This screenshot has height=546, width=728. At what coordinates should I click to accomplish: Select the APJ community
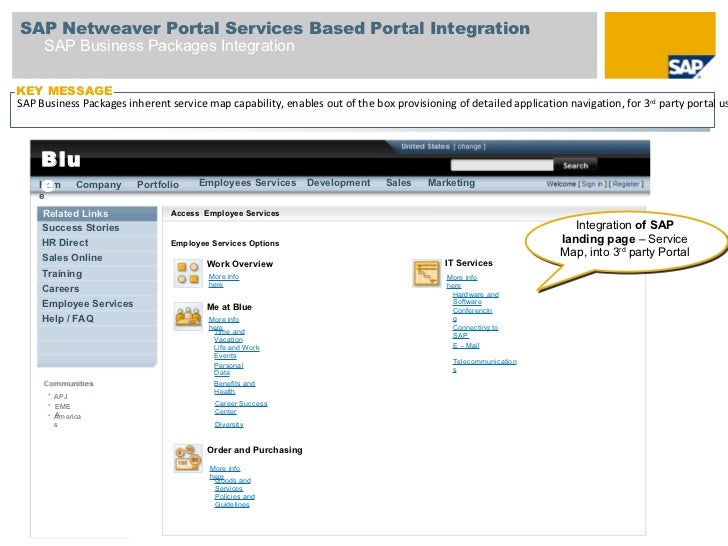pos(60,396)
